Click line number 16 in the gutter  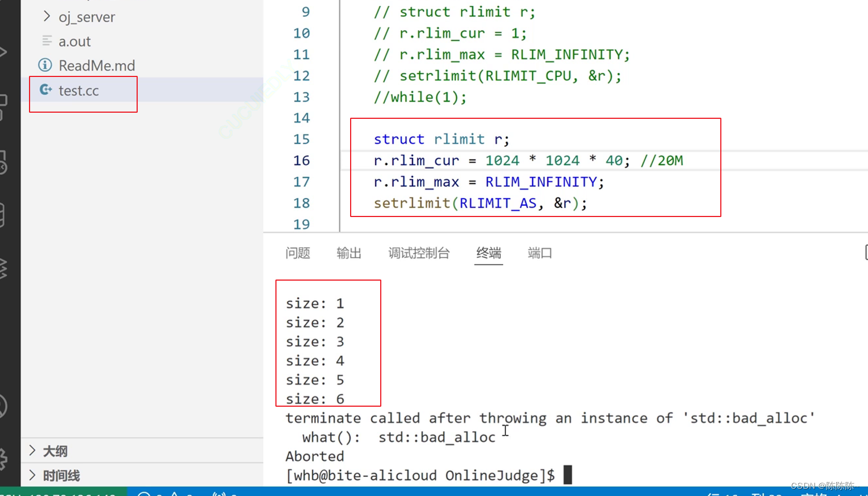[x=302, y=161]
